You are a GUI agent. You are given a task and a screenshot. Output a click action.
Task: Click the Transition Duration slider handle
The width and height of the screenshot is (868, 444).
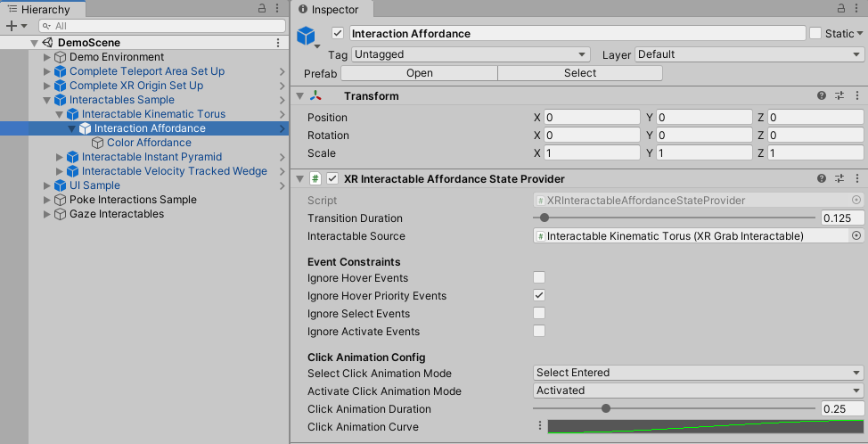tap(545, 218)
